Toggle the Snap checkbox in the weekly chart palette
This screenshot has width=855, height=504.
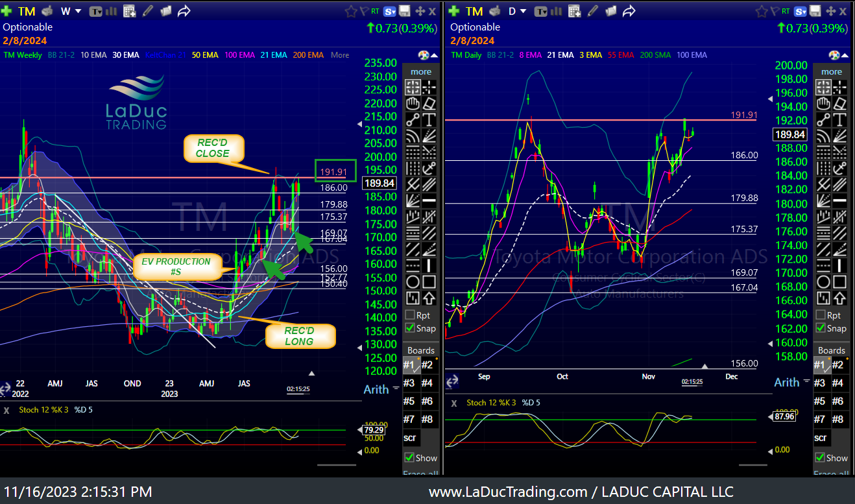(409, 328)
